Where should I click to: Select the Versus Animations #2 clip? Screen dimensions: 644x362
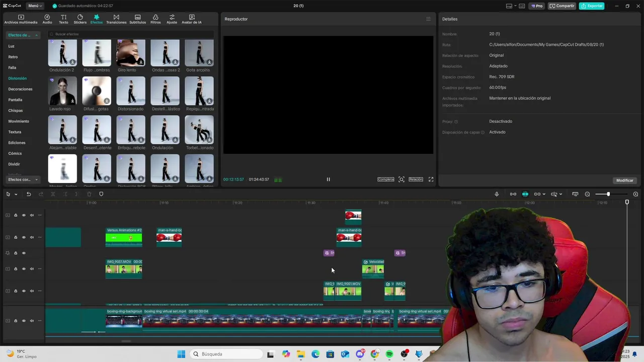coord(124,237)
